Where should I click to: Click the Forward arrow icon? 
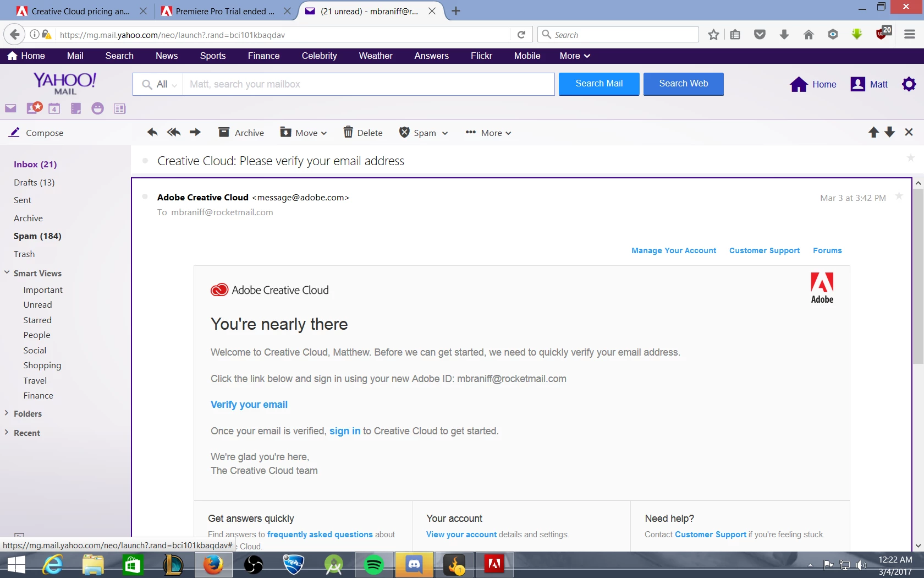tap(195, 132)
